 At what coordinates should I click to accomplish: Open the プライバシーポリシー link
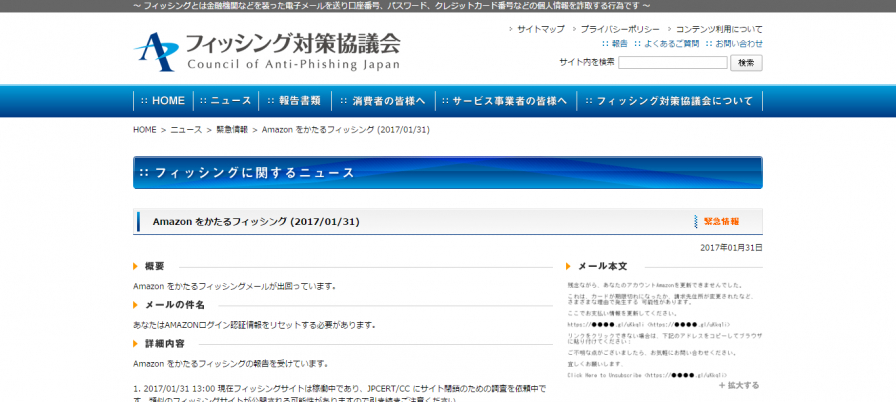[620, 29]
